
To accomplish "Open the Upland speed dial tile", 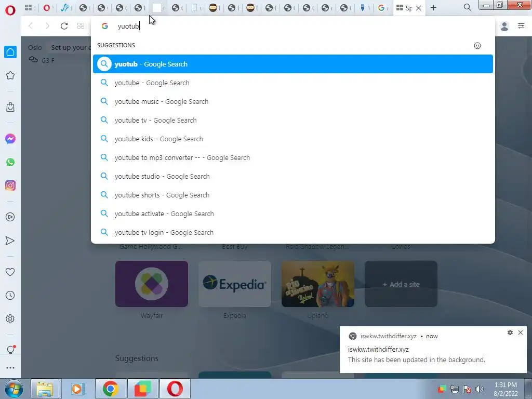I will pos(318,284).
